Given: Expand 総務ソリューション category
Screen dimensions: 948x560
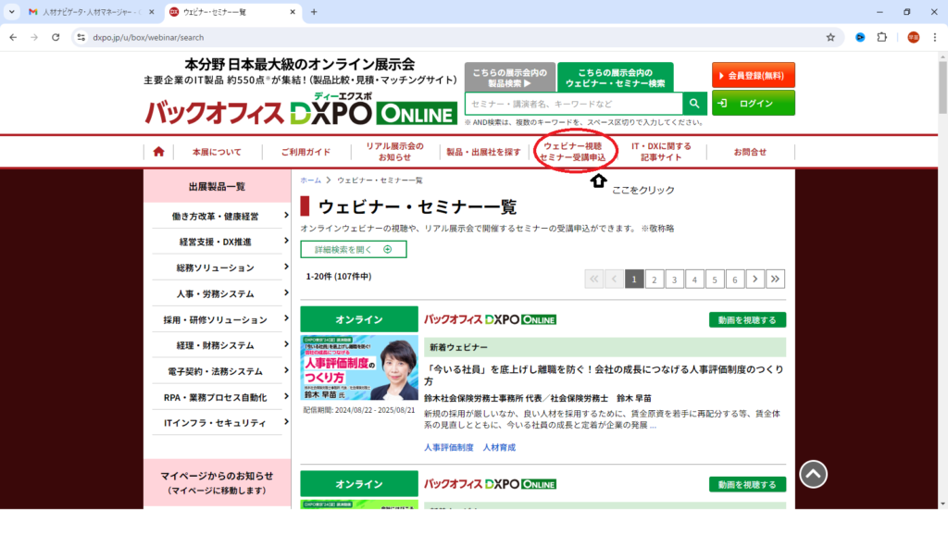Looking at the screenshot, I should [218, 268].
